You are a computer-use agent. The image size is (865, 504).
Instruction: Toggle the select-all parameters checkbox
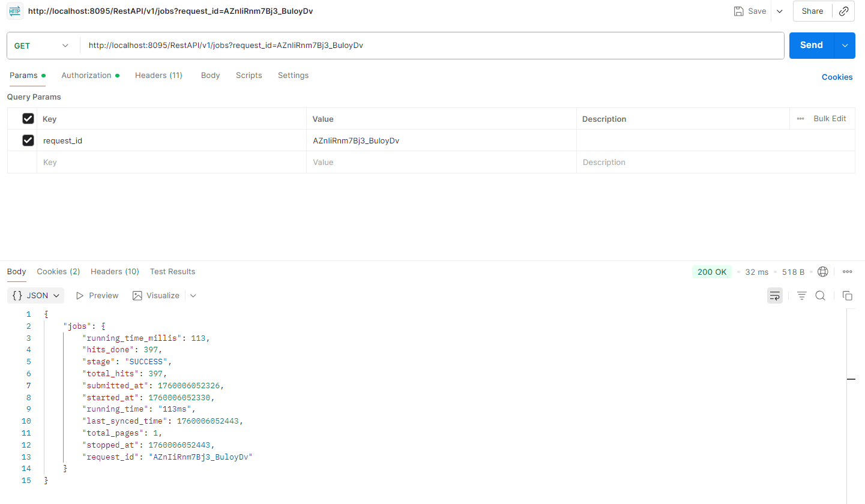tap(28, 118)
